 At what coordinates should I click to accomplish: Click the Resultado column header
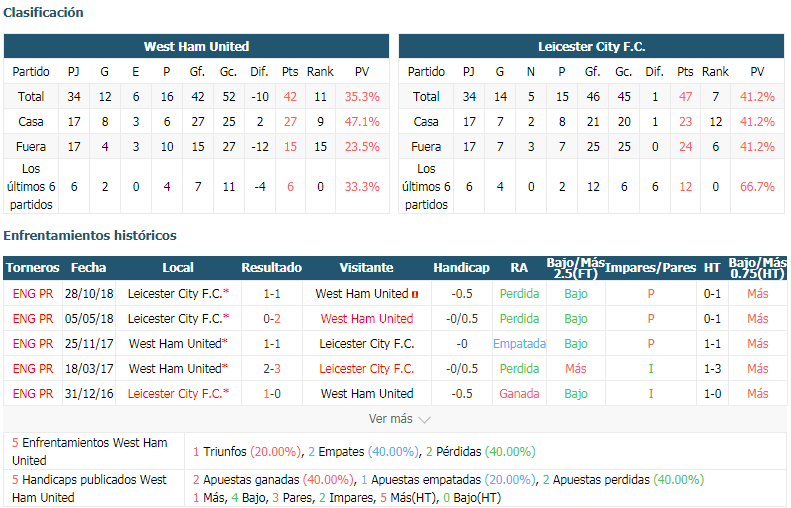coord(271,268)
